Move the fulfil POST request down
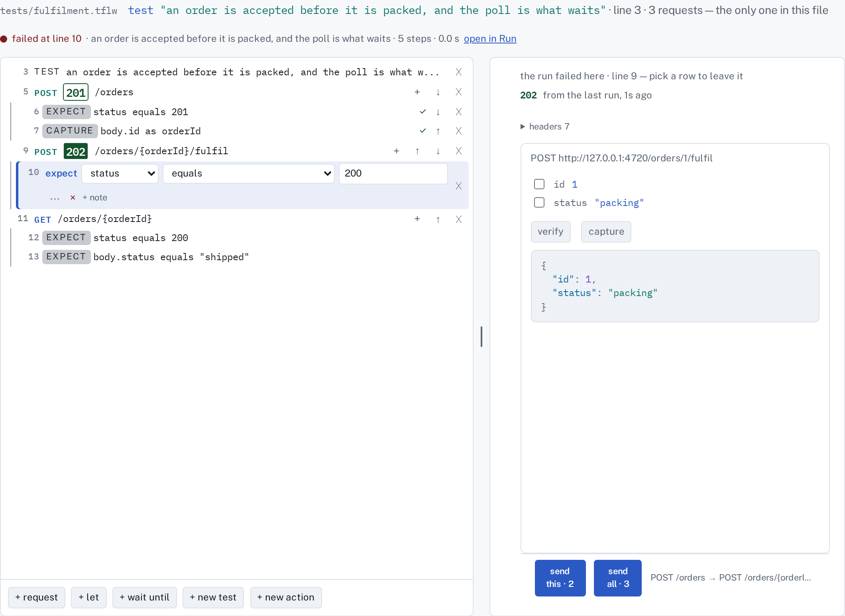The image size is (845, 616). 438,151
